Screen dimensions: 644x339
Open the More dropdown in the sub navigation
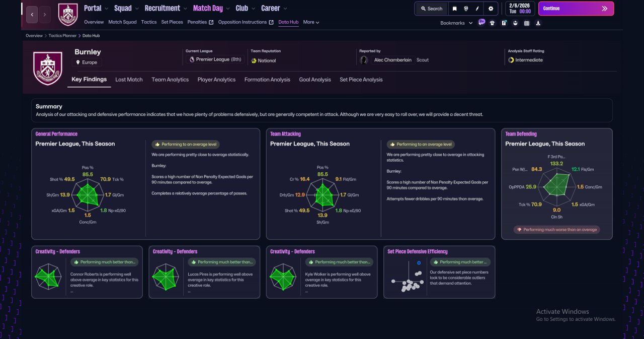coord(311,22)
